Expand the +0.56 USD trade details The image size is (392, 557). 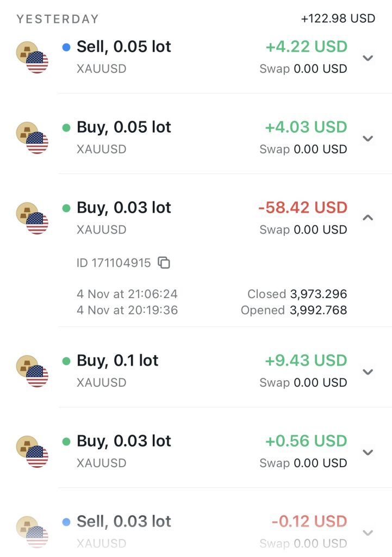368,452
